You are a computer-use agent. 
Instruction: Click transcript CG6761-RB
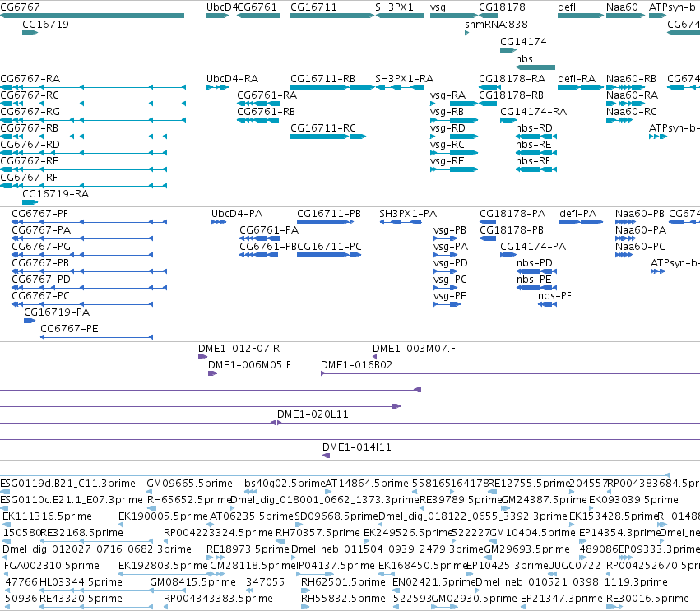tap(258, 120)
